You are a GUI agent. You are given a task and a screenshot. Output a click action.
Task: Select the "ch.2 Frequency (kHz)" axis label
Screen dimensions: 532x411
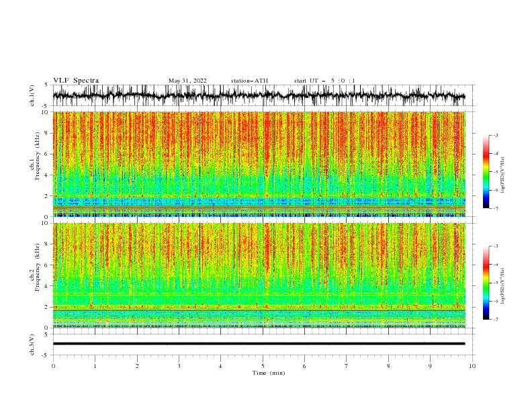coord(35,267)
